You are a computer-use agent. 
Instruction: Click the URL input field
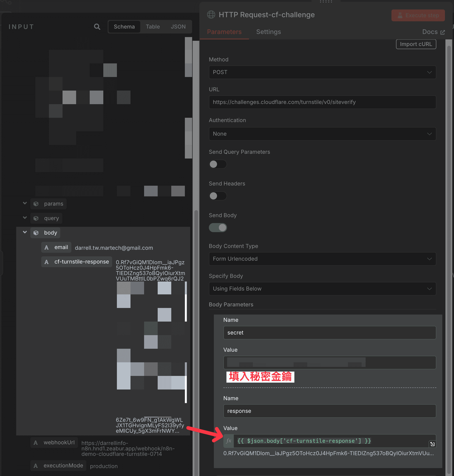(322, 102)
